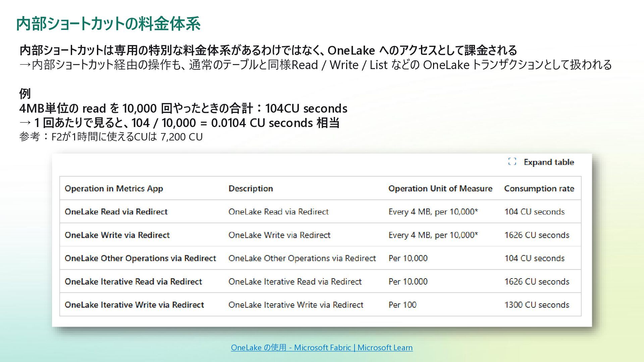Click the 1626 CU seconds Write rate cell
Screen dimensions: 644x362
537,235
